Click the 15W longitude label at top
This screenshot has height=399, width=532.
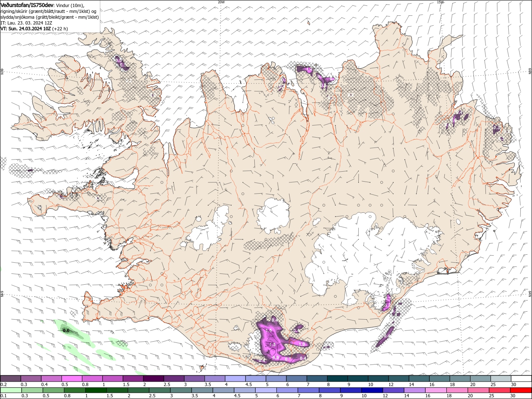440,2
